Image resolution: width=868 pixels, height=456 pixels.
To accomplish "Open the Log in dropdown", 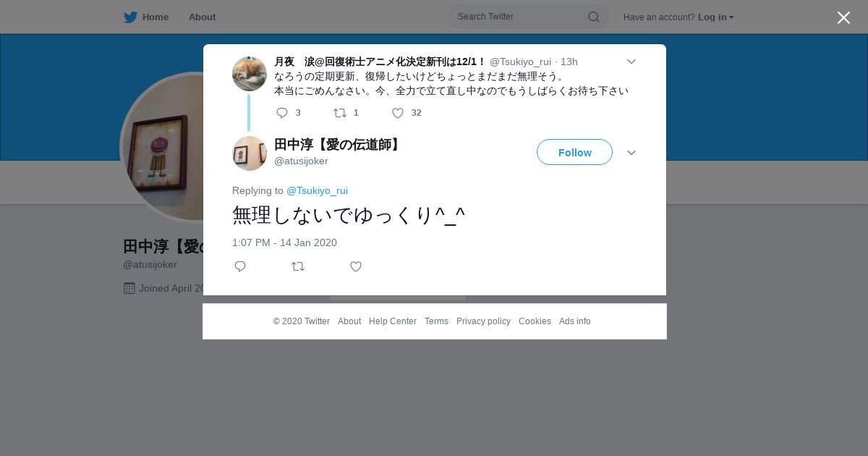I will (716, 17).
